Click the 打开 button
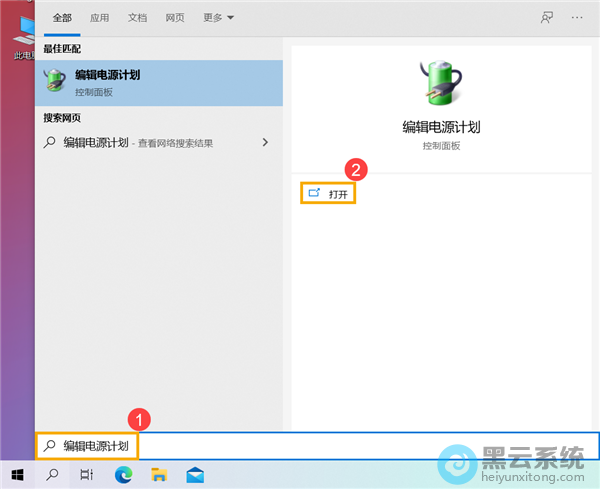This screenshot has width=600, height=489. pos(329,193)
